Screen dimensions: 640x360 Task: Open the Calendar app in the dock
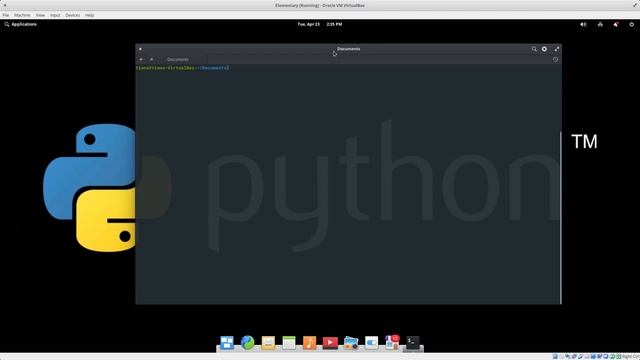tap(289, 342)
